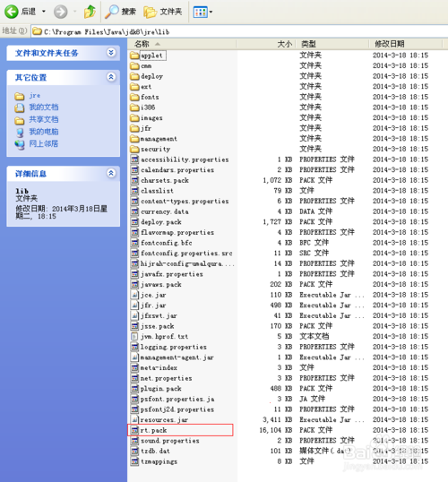
Task: Select the classlist file name
Action: [x=157, y=191]
